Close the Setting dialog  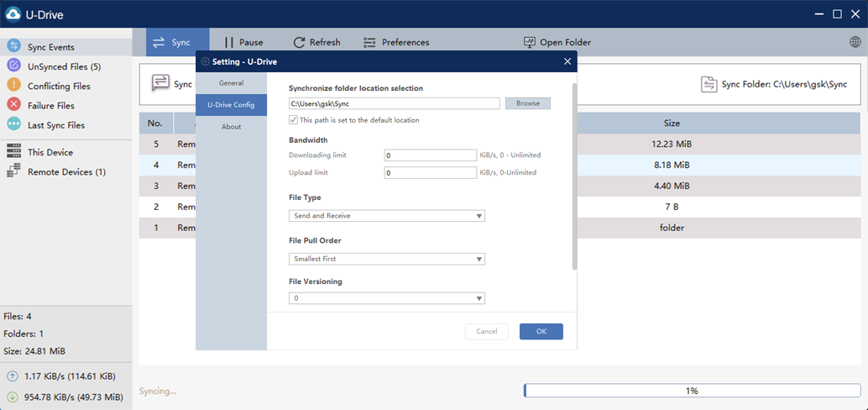567,61
